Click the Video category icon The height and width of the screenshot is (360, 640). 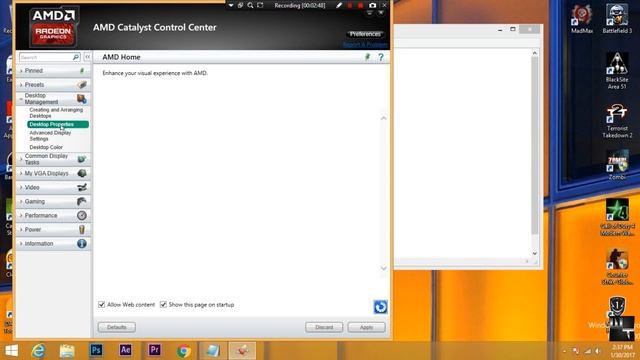[x=82, y=187]
